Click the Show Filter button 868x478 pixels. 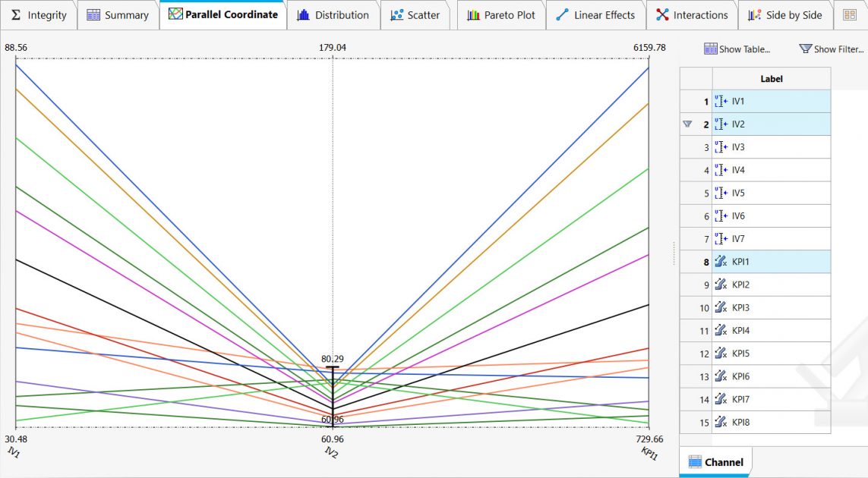(x=831, y=49)
